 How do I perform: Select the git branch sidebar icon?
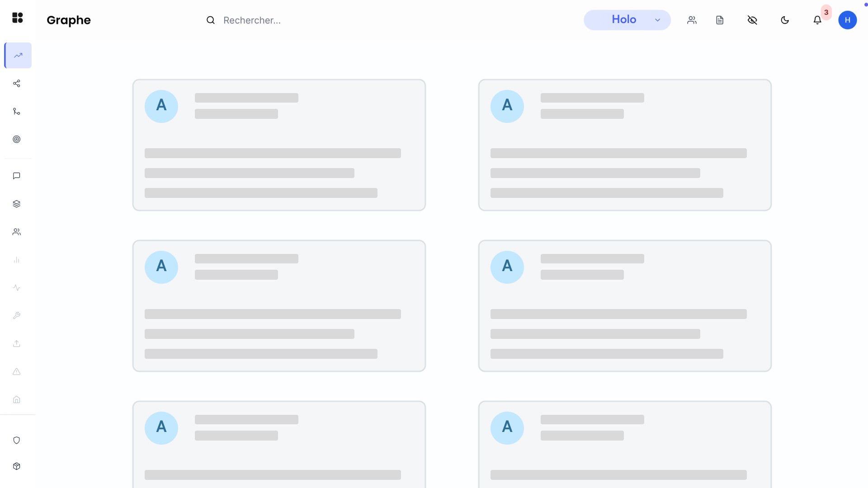17,112
